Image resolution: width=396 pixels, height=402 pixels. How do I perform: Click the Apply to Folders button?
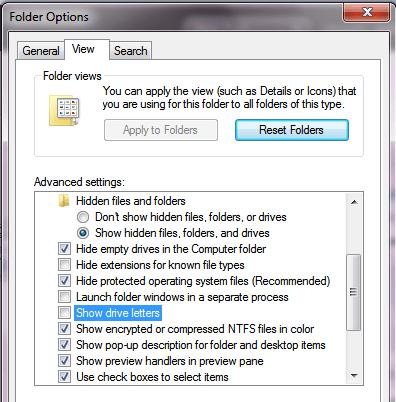click(161, 130)
